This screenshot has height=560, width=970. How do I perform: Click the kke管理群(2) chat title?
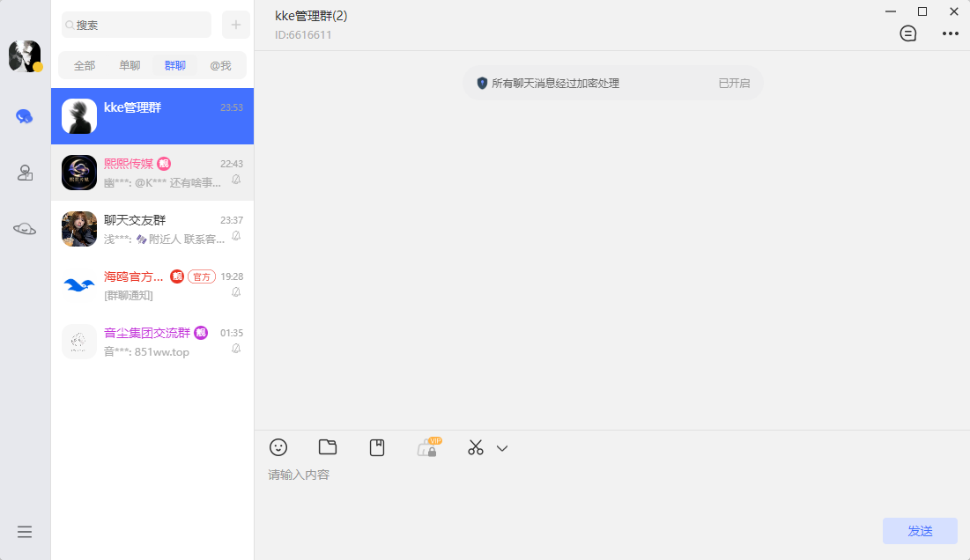(x=311, y=16)
